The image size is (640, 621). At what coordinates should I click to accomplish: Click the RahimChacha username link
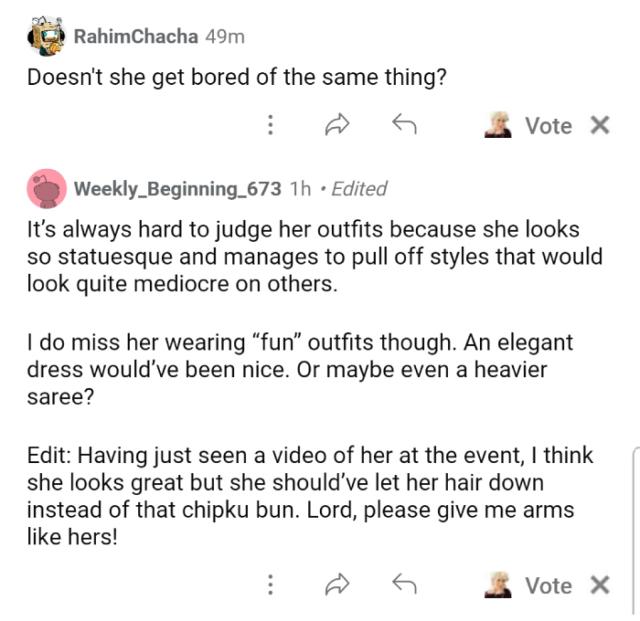(135, 37)
